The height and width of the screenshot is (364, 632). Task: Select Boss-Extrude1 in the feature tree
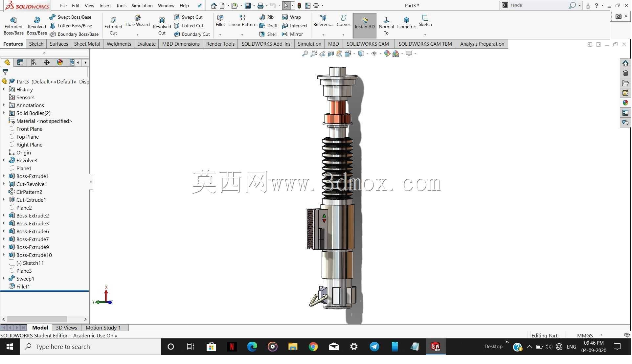click(x=29, y=176)
